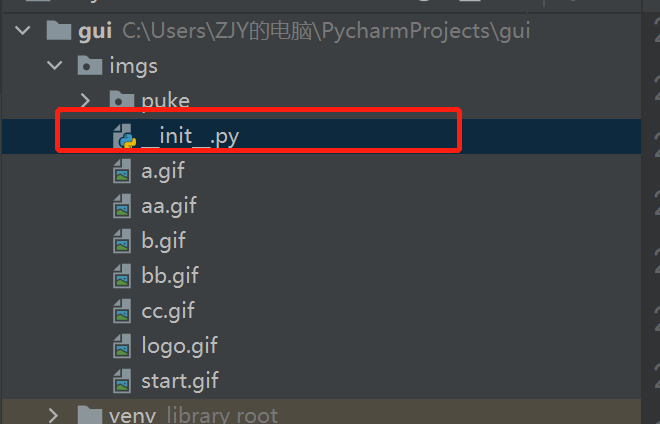Click the gui project folder icon
The width and height of the screenshot is (660, 424).
(x=59, y=30)
